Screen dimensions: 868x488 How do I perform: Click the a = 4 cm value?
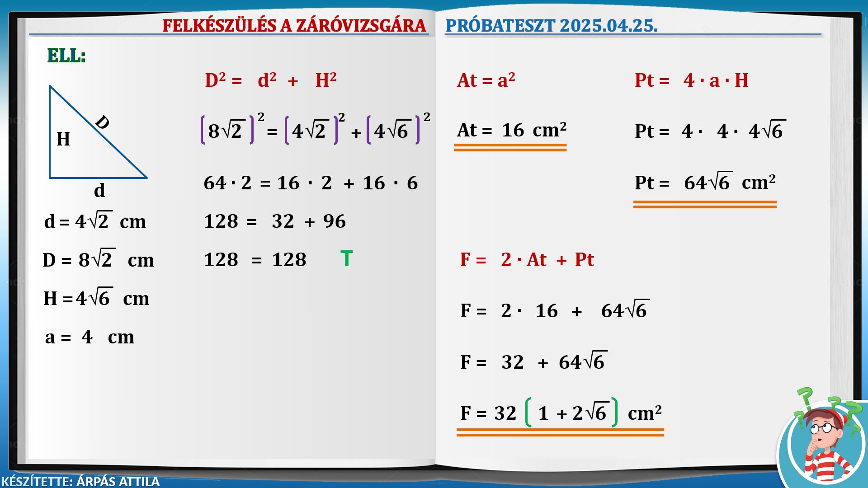coord(90,337)
